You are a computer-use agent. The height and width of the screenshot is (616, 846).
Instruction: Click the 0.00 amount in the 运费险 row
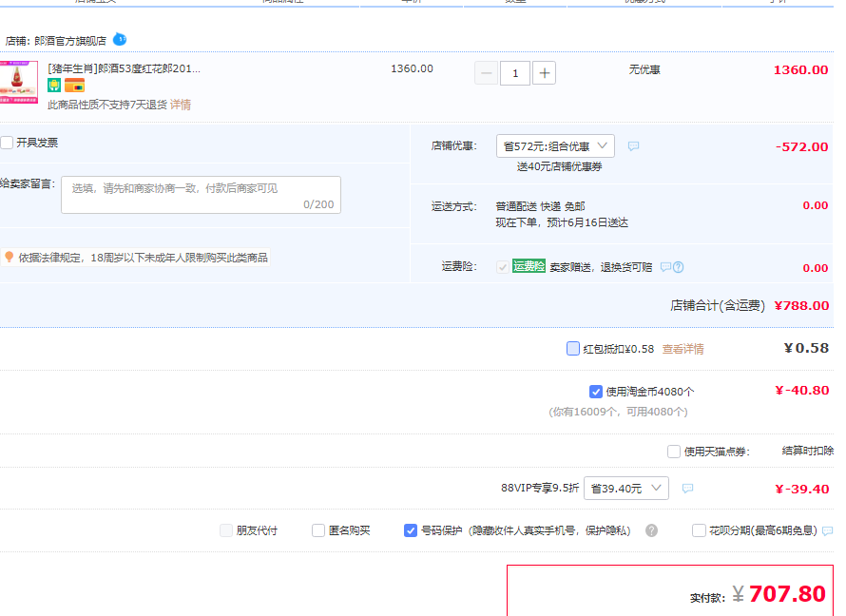(x=816, y=268)
